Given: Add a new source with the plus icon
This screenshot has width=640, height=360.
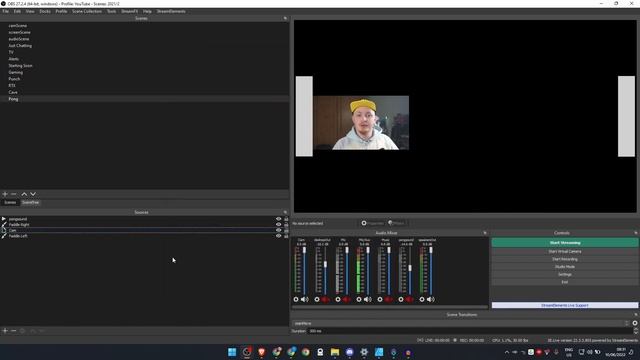Looking at the screenshot, I should [x=5, y=331].
